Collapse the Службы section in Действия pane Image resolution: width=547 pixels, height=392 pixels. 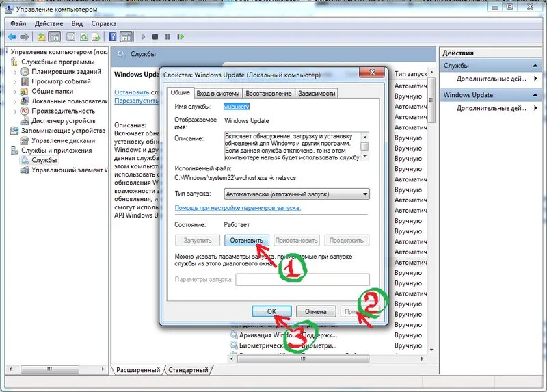click(535, 66)
